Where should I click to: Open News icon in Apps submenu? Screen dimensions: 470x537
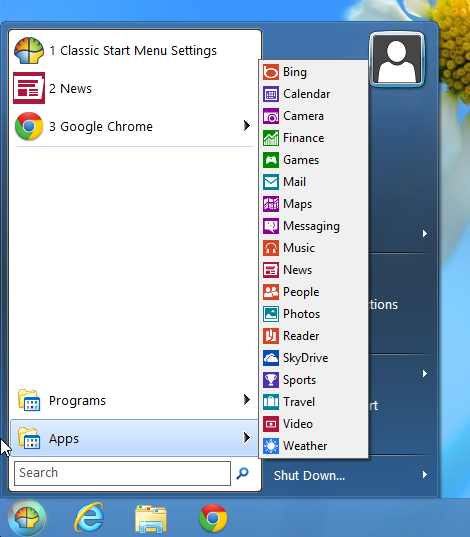pyautogui.click(x=271, y=270)
